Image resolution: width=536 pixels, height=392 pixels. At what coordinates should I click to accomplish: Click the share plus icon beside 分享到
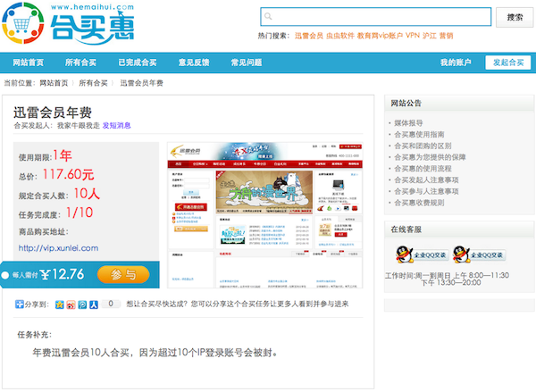[x=20, y=304]
